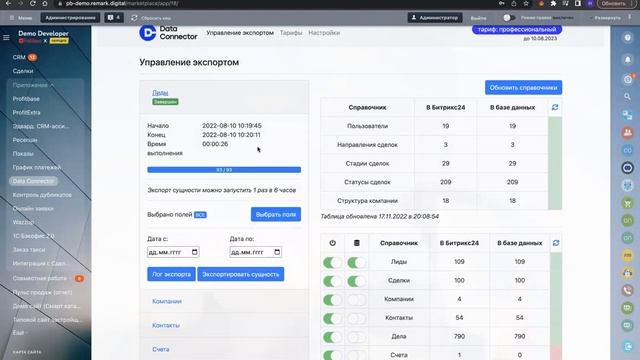The image size is (640, 360).
Task: Toggle first switch for Контакты row
Action: [332, 318]
